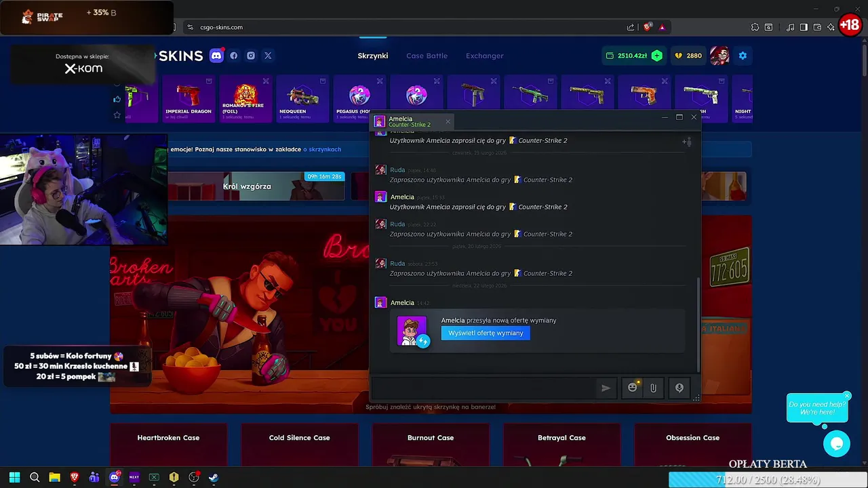Open the Brave music playlist icon
This screenshot has width=868, height=488.
click(790, 27)
